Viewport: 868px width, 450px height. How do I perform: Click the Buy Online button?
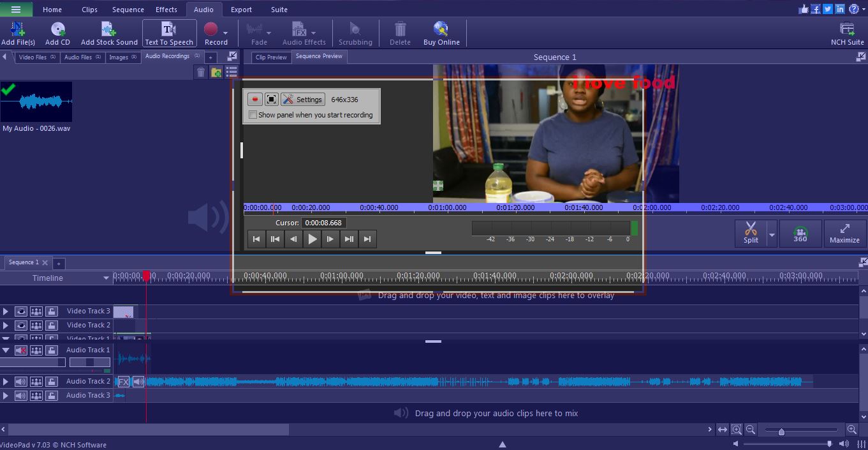(x=441, y=32)
